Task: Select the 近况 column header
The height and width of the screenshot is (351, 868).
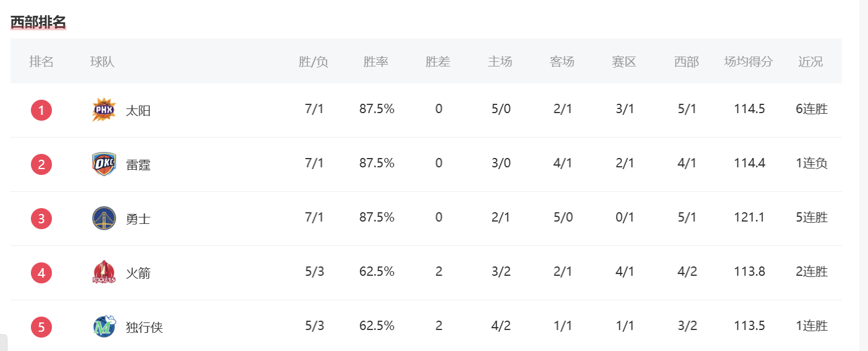Action: tap(811, 62)
